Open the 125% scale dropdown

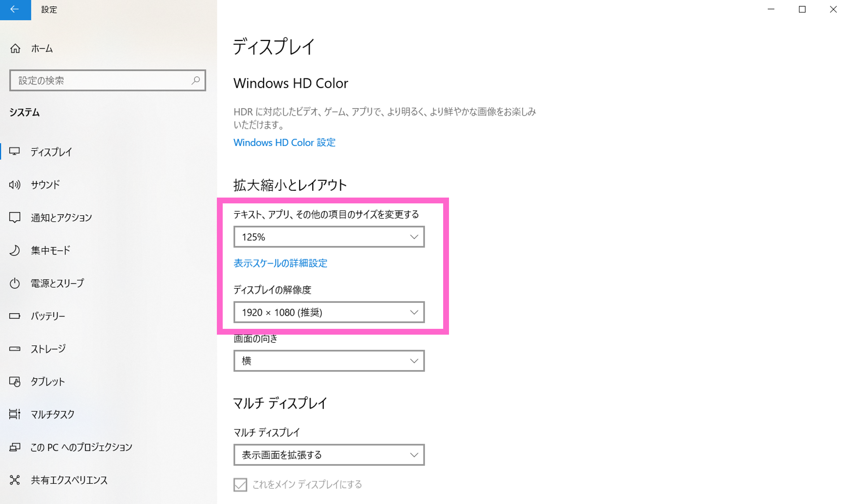pos(329,237)
